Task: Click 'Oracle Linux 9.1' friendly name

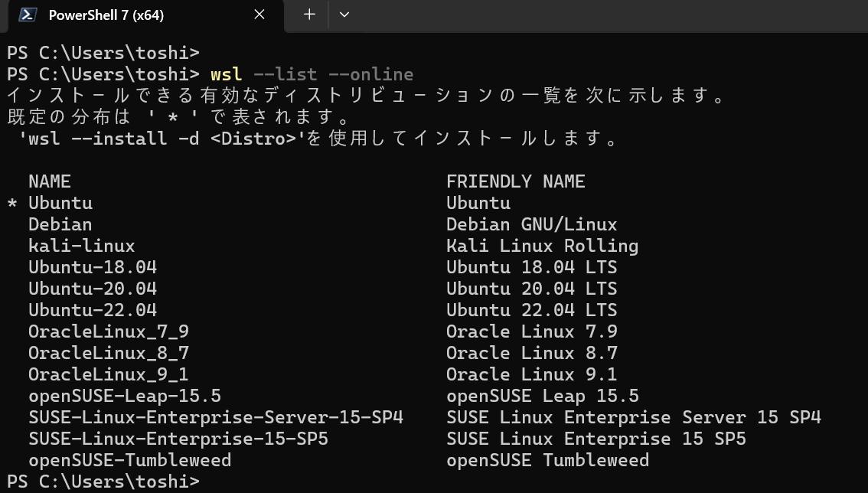Action: [x=531, y=374]
